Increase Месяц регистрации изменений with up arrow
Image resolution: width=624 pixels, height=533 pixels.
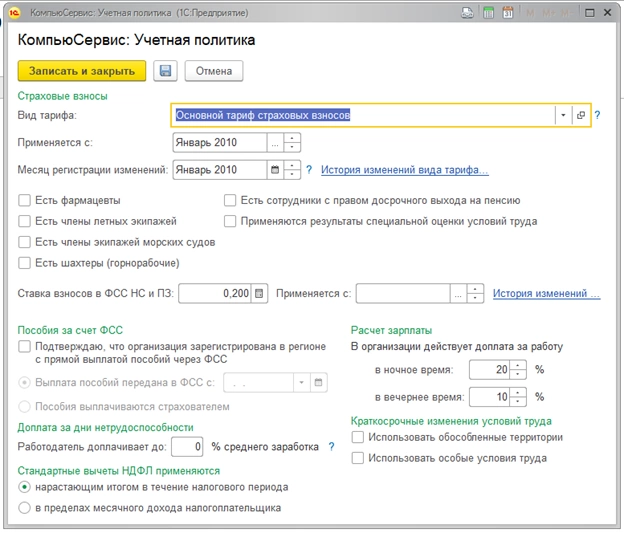[292, 165]
